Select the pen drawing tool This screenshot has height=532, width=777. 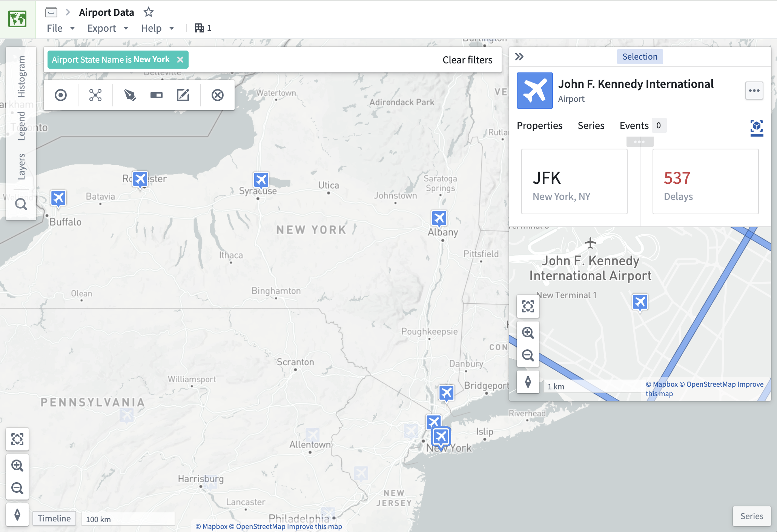[130, 95]
